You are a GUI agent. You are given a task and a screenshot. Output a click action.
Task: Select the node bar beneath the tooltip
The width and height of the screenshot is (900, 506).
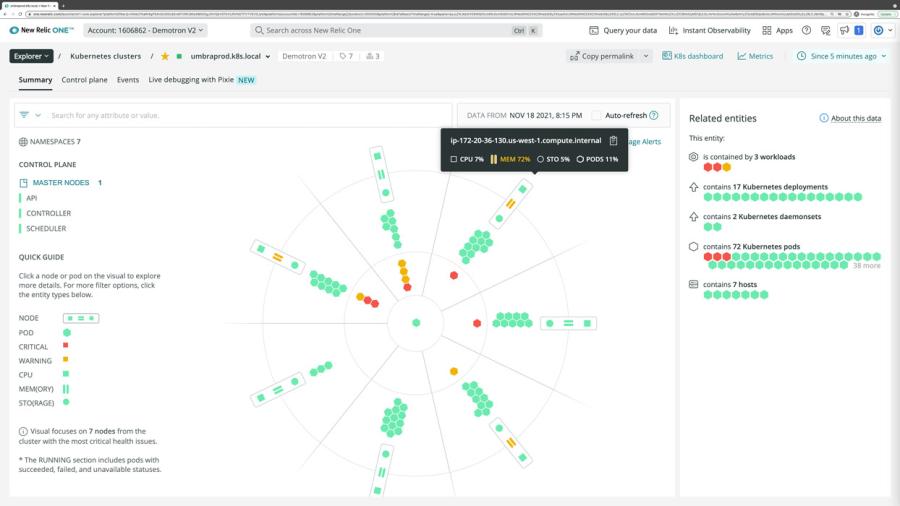(511, 204)
